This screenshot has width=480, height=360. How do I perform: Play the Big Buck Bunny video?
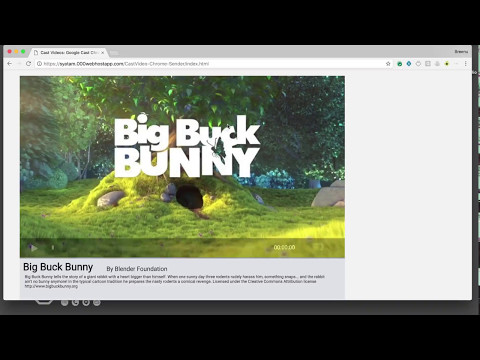(33, 248)
